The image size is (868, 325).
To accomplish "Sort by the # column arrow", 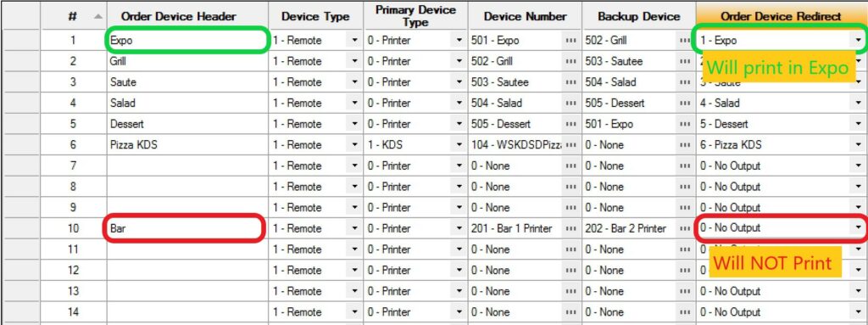I will click(x=98, y=17).
